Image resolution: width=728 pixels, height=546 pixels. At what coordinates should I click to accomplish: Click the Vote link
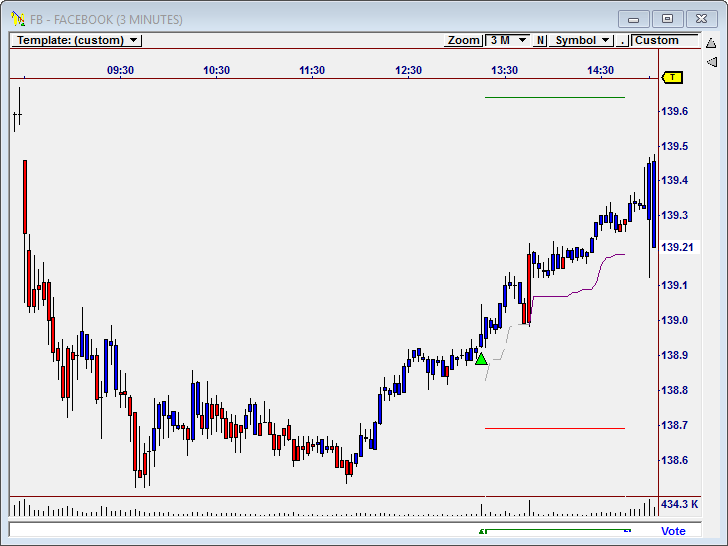pyautogui.click(x=673, y=531)
